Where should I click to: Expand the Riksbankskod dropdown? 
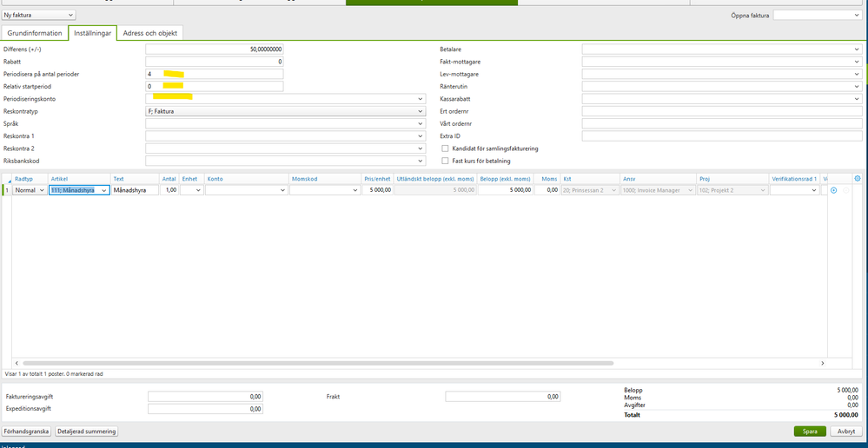coord(286,161)
